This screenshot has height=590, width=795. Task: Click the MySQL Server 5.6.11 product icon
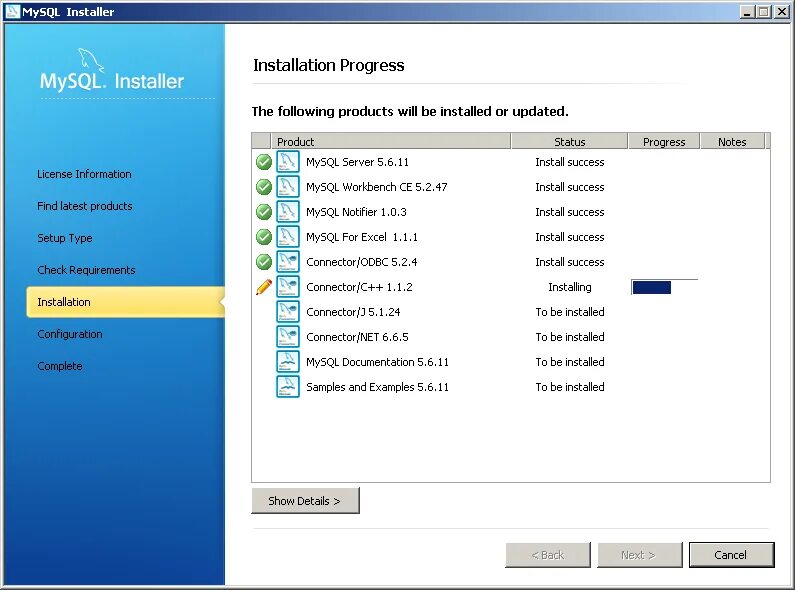click(x=287, y=162)
